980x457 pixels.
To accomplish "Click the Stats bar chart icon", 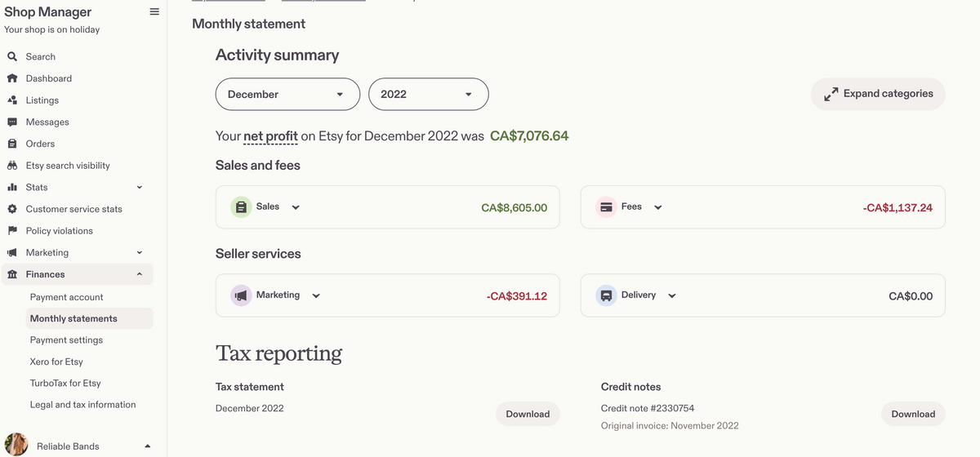I will [x=12, y=187].
